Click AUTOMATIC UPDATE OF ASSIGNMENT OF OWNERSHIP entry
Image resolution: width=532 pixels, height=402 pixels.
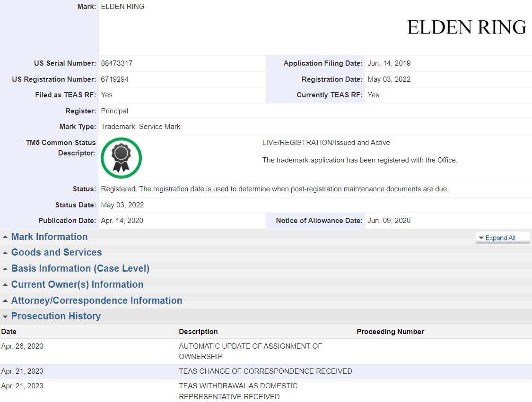click(250, 351)
